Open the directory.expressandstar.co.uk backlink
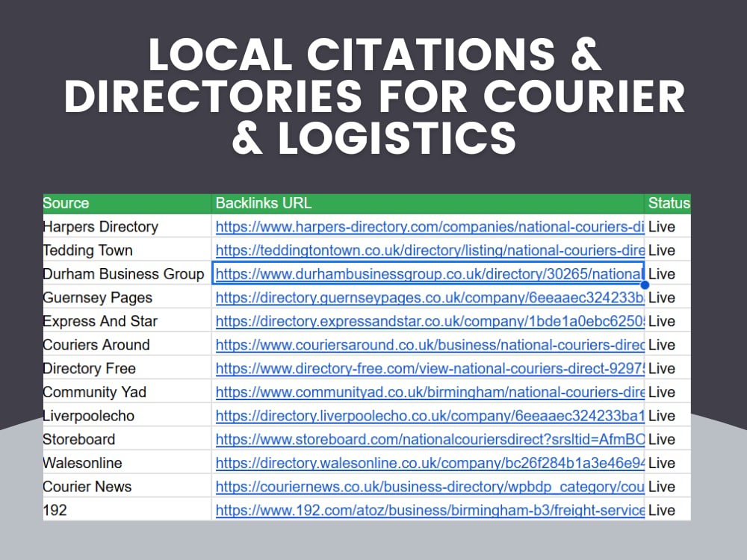This screenshot has width=747, height=560. tap(430, 321)
